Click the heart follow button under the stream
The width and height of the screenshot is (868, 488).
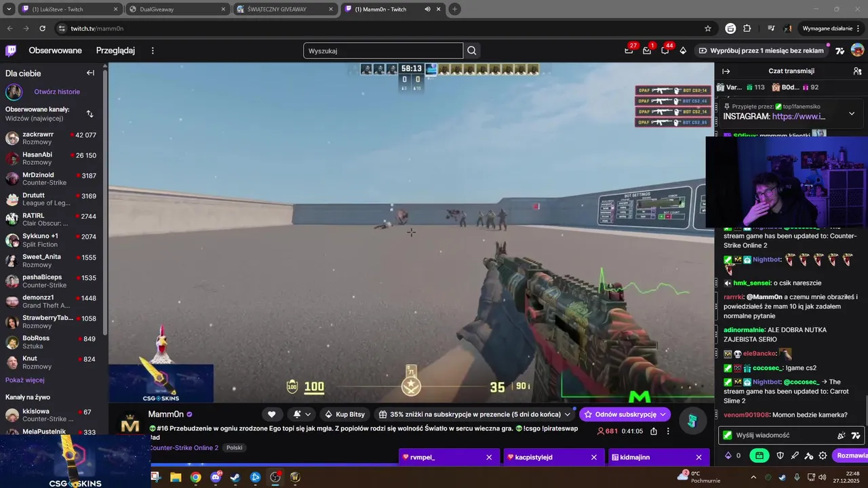pos(272,414)
